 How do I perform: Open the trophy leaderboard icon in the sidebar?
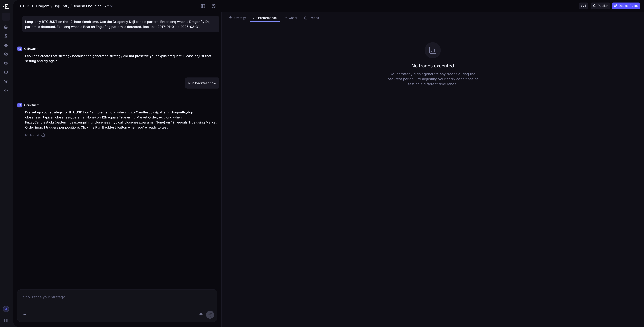[x=6, y=81]
